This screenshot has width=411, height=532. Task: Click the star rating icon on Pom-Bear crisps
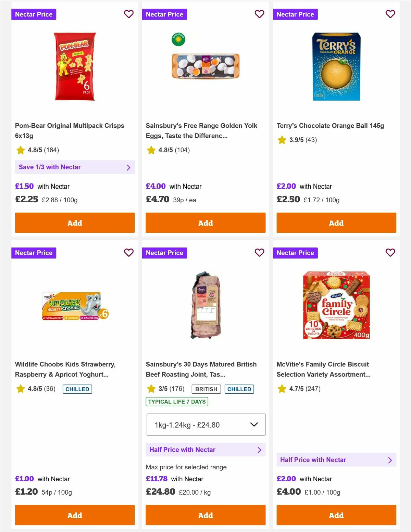click(20, 150)
